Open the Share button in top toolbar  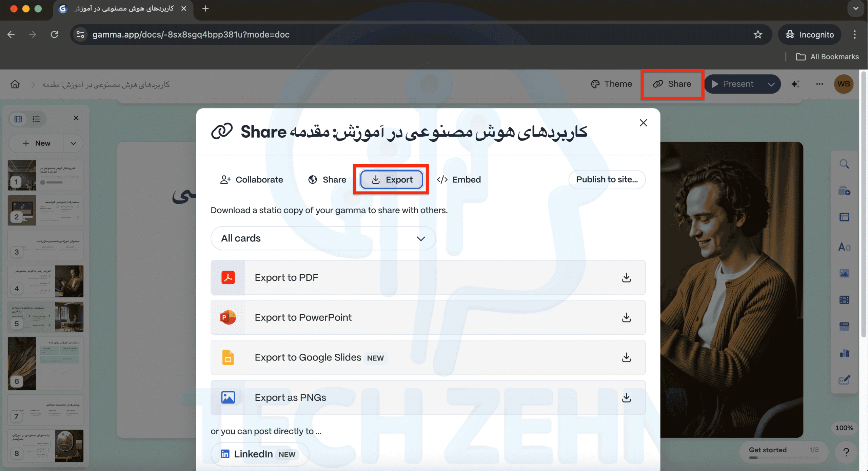click(672, 84)
